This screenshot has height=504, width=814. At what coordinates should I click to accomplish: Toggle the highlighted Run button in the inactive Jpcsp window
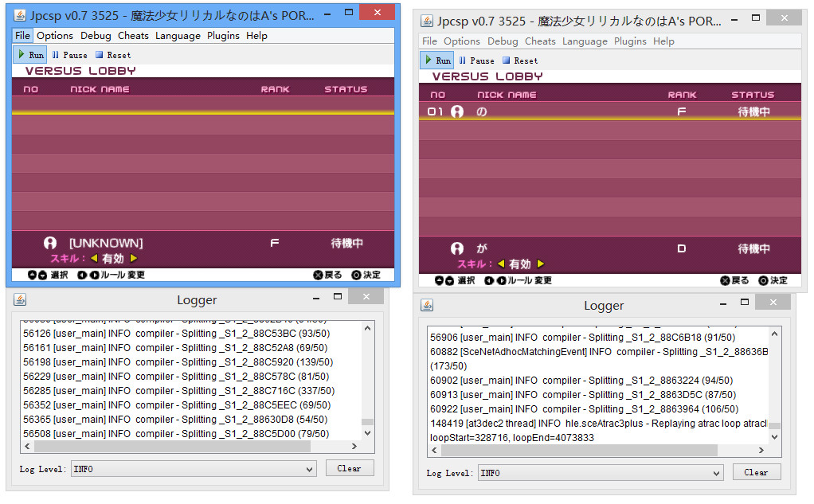(x=437, y=61)
